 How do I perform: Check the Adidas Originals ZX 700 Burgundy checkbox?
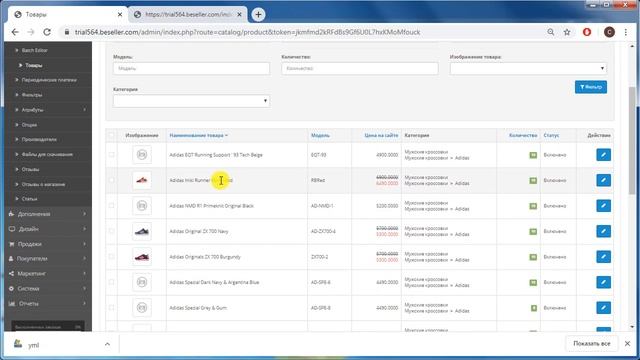click(x=111, y=257)
